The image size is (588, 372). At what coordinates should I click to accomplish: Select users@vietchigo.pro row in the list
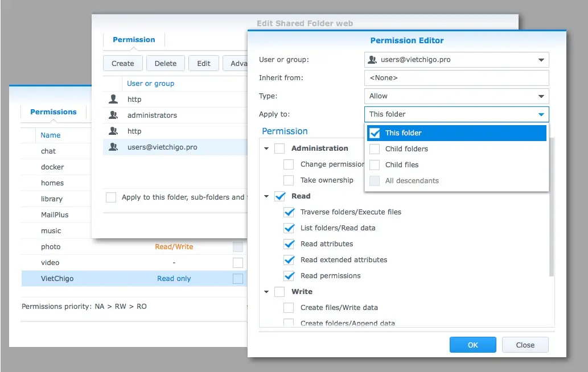(175, 147)
